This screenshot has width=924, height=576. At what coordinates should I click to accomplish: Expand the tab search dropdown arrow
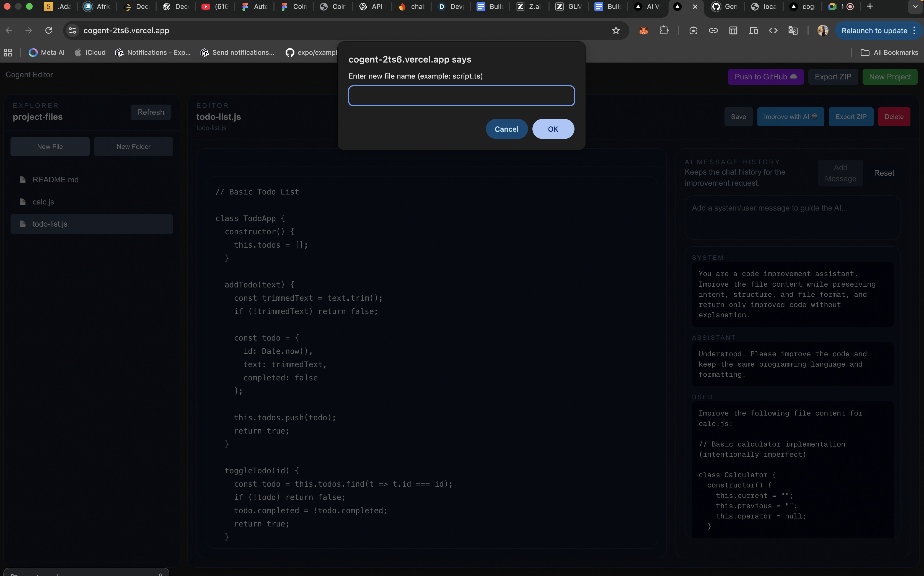[915, 6]
